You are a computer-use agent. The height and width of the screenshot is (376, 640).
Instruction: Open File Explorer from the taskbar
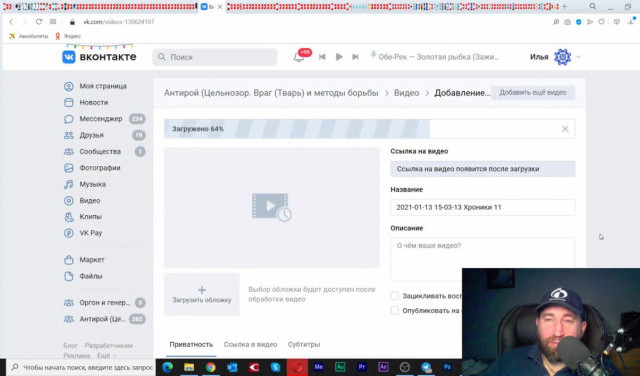(189, 367)
